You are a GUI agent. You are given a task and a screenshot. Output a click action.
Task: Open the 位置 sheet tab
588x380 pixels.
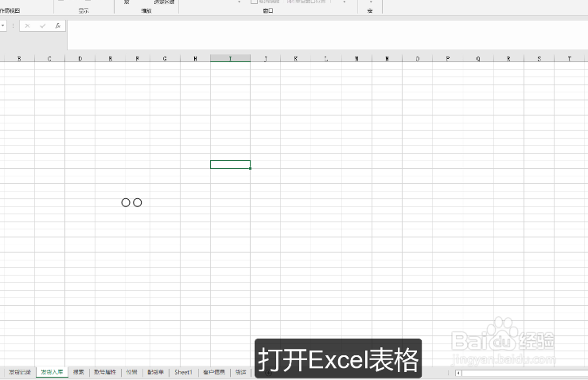pos(131,372)
